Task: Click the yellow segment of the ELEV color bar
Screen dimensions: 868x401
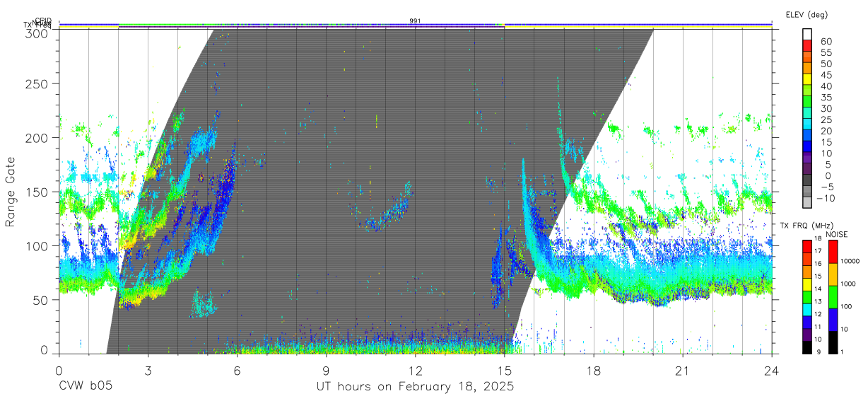Action: click(808, 79)
